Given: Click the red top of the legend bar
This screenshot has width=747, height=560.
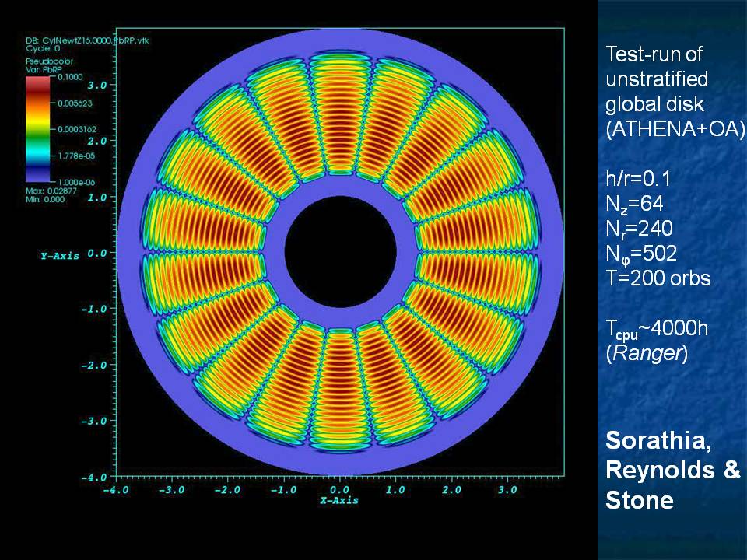Looking at the screenshot, I should click(x=38, y=83).
